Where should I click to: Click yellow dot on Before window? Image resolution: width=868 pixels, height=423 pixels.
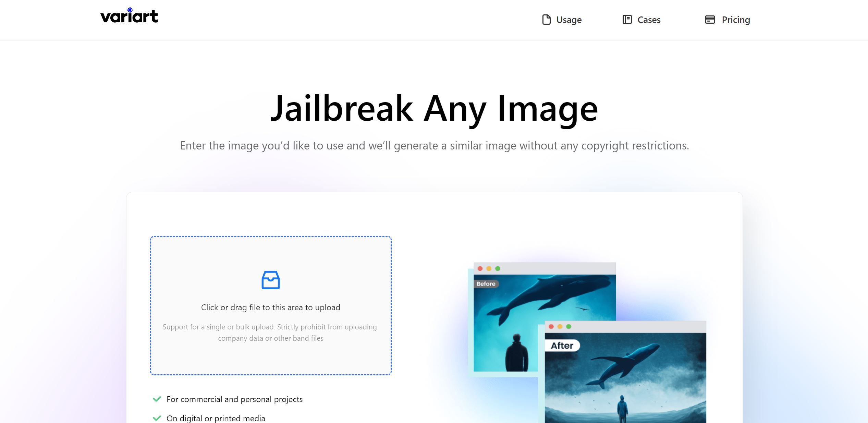[489, 269]
